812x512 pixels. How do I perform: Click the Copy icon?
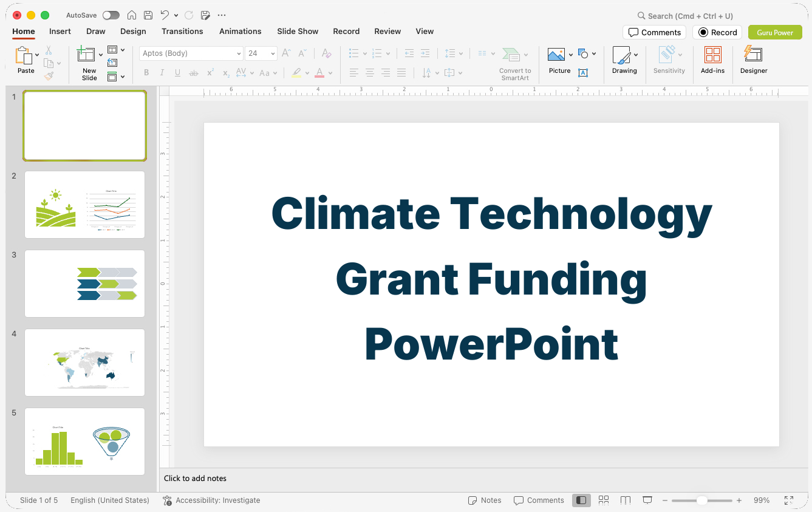pyautogui.click(x=49, y=63)
